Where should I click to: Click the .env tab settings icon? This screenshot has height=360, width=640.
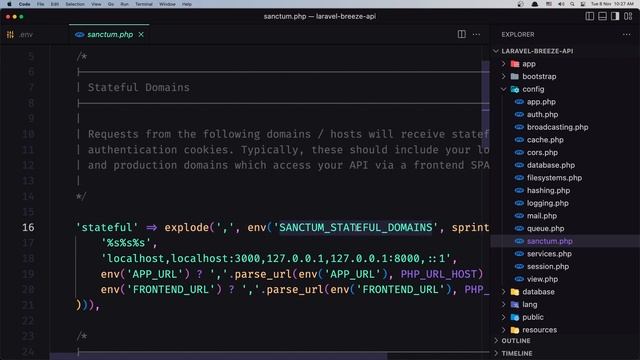tap(10, 35)
